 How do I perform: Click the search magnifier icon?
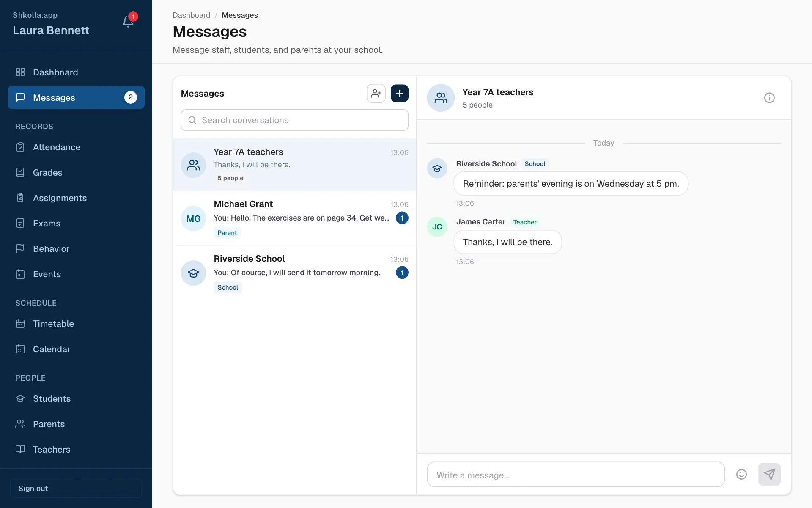click(192, 120)
